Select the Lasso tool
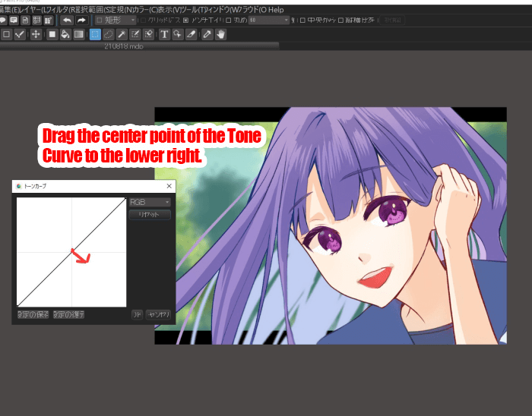The width and height of the screenshot is (532, 416). pos(108,34)
